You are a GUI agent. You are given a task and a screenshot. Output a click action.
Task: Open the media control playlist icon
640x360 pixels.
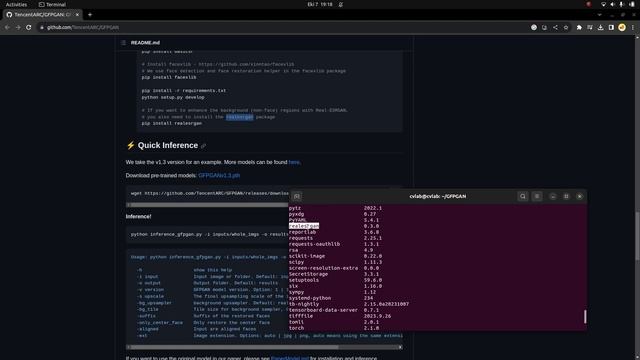pyautogui.click(x=590, y=27)
